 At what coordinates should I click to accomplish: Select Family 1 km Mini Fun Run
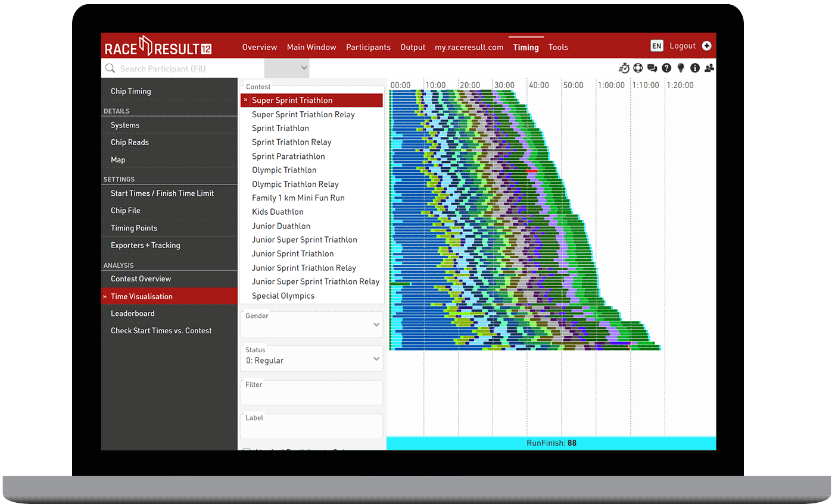tap(311, 198)
